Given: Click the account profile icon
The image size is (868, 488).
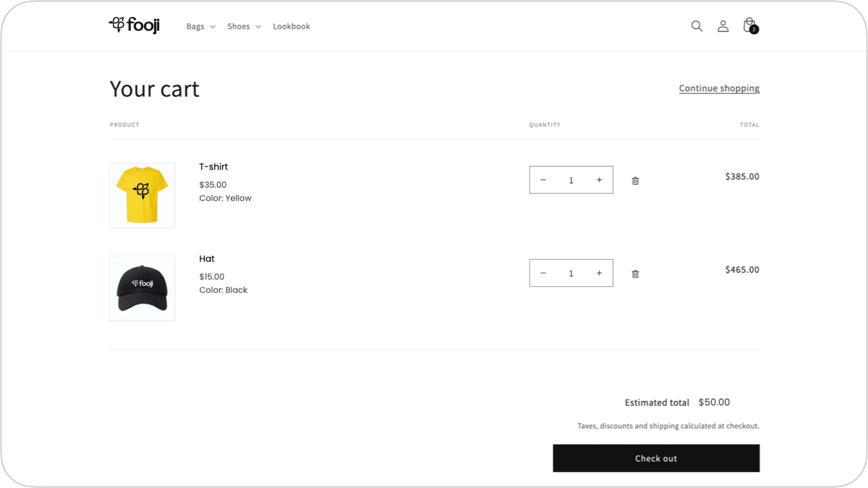Looking at the screenshot, I should click(723, 26).
